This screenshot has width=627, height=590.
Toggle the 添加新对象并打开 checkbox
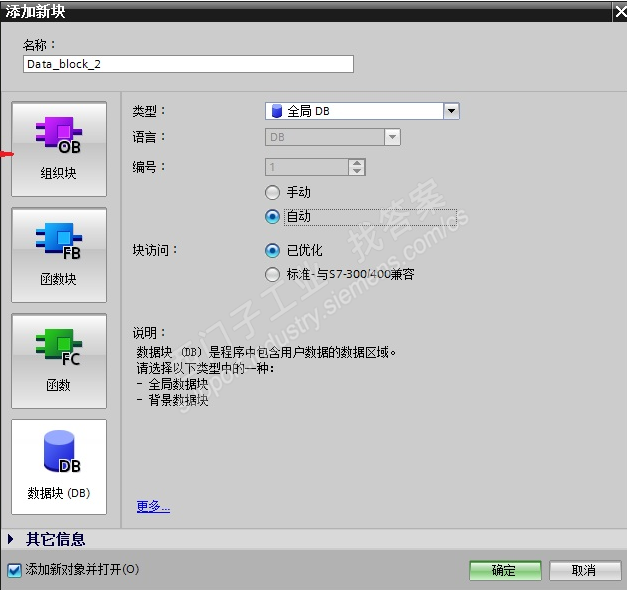click(14, 570)
